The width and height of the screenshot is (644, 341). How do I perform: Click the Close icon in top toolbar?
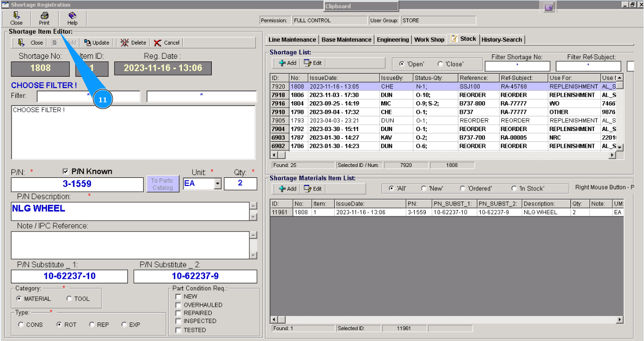pos(16,18)
